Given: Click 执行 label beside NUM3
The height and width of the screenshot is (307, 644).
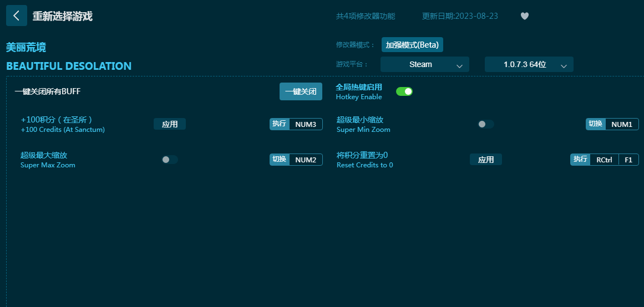Looking at the screenshot, I should coord(280,124).
